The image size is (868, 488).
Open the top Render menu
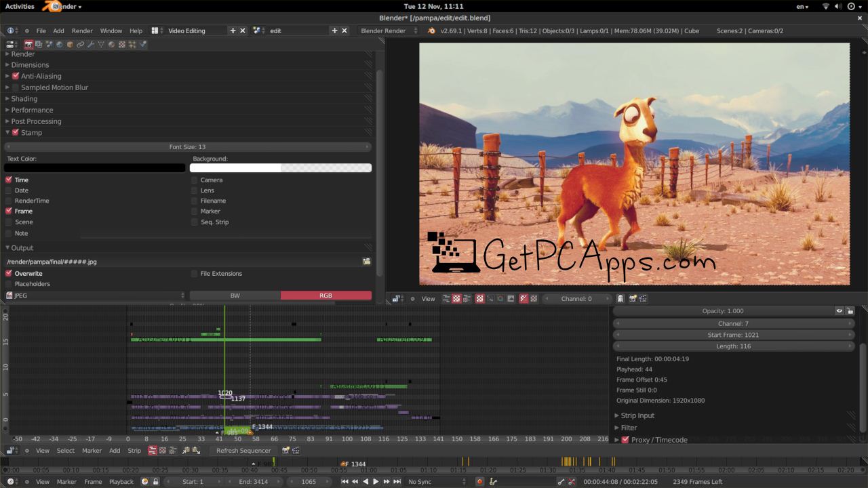point(82,30)
